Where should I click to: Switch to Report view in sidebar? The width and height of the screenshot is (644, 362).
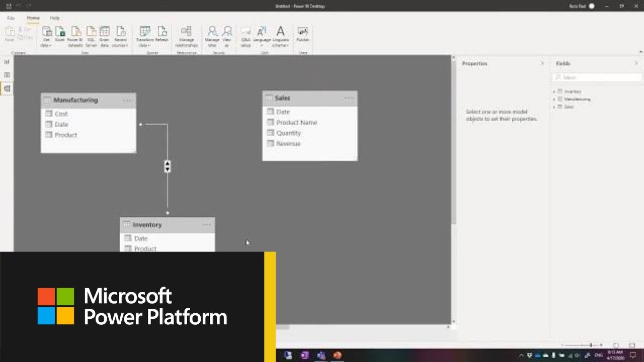pos(7,62)
